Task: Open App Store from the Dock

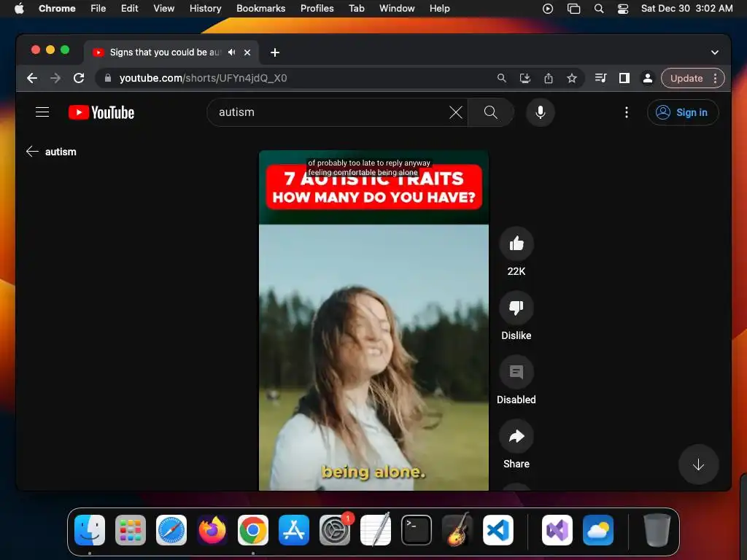Action: click(294, 530)
